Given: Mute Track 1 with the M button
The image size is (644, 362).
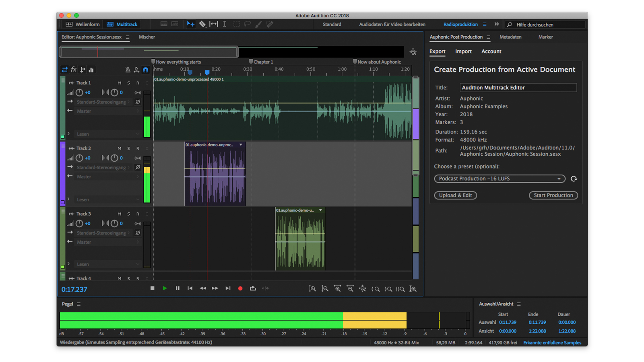Looking at the screenshot, I should click(x=119, y=82).
